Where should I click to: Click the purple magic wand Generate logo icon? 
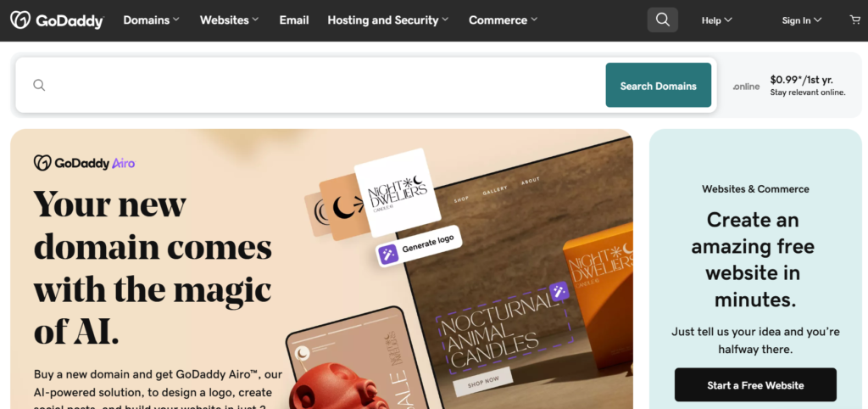click(x=387, y=255)
